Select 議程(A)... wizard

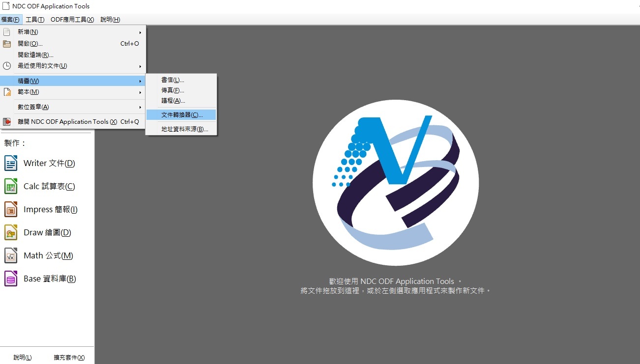tap(181, 101)
